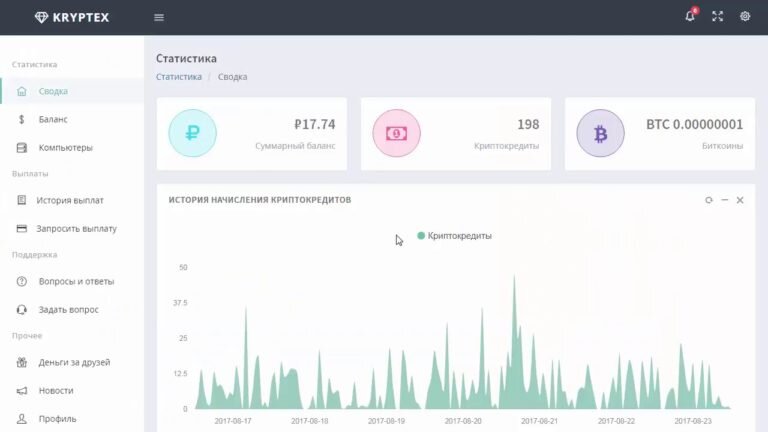Click the Поддержка sidebar section header

click(x=34, y=255)
